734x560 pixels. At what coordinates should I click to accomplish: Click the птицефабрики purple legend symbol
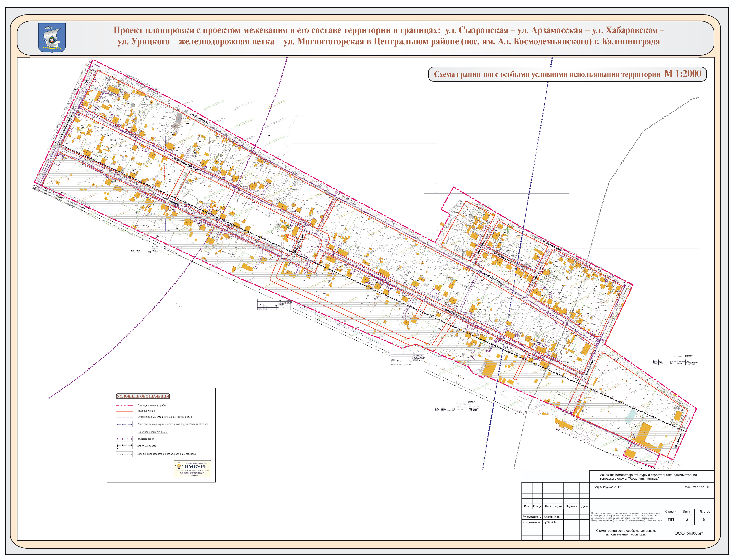click(124, 439)
